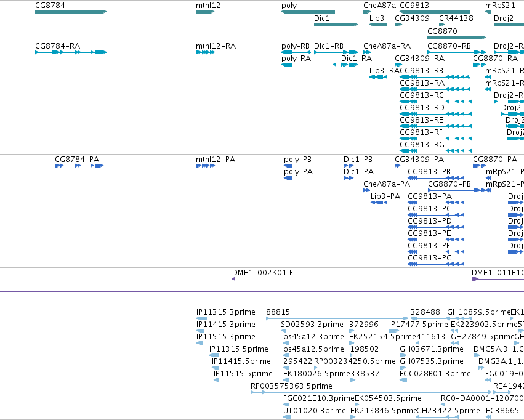The height and width of the screenshot is (420, 524).
Task: Select the GH03671.3prime EST feature
Action: [403, 355]
